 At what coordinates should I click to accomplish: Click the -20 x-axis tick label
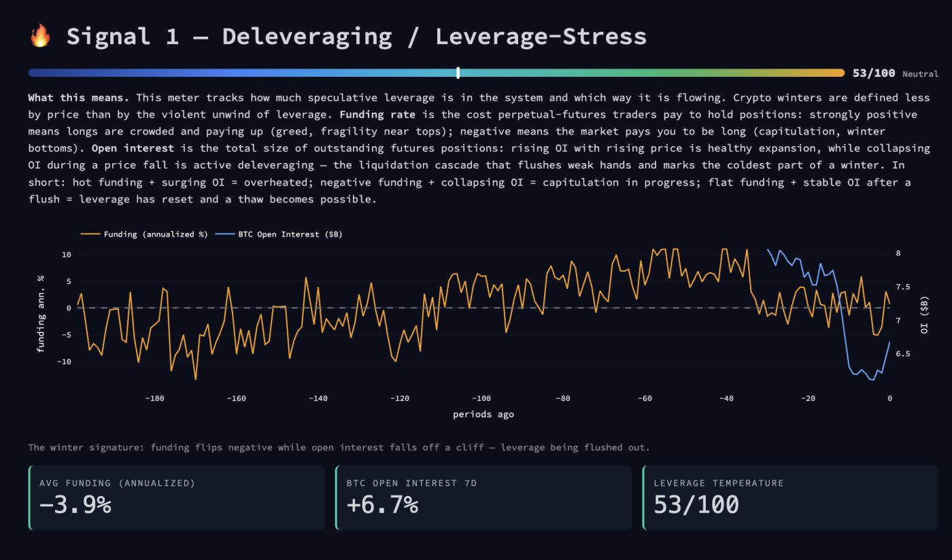click(808, 399)
